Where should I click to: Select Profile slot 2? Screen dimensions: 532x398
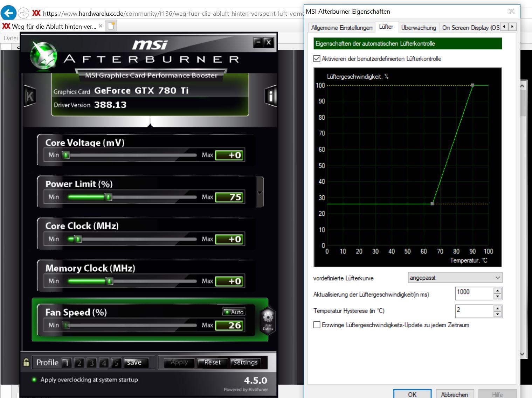pos(79,363)
